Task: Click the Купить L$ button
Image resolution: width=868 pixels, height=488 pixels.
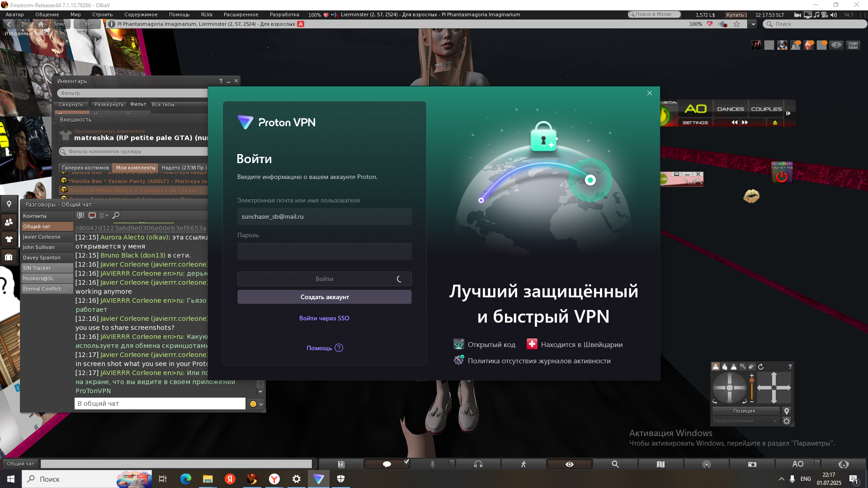Action: (736, 15)
